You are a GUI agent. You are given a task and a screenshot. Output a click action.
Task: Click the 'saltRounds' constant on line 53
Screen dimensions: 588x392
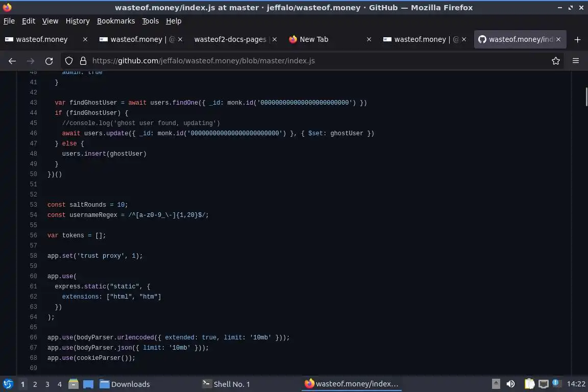point(88,205)
